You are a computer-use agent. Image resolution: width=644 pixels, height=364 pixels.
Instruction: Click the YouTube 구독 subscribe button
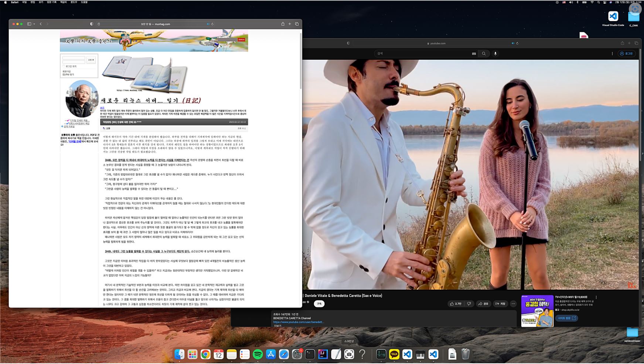pos(319,304)
